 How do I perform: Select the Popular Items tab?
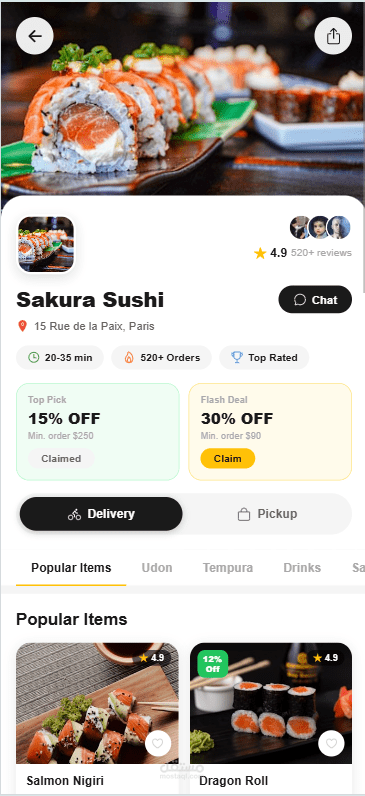coord(71,568)
